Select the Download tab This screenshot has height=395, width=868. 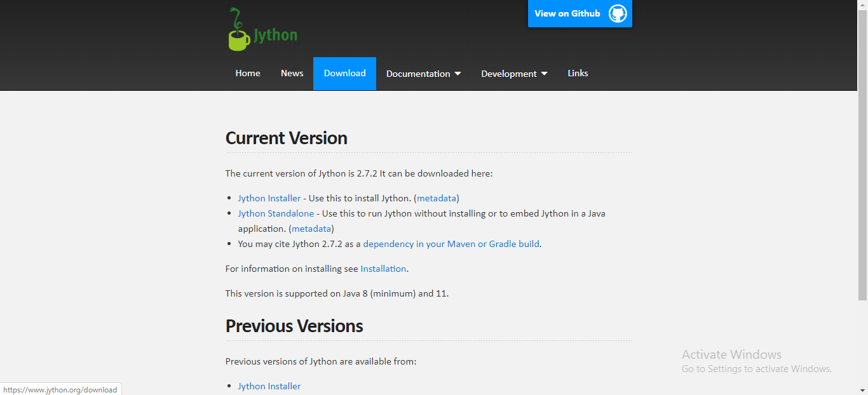[x=345, y=74]
